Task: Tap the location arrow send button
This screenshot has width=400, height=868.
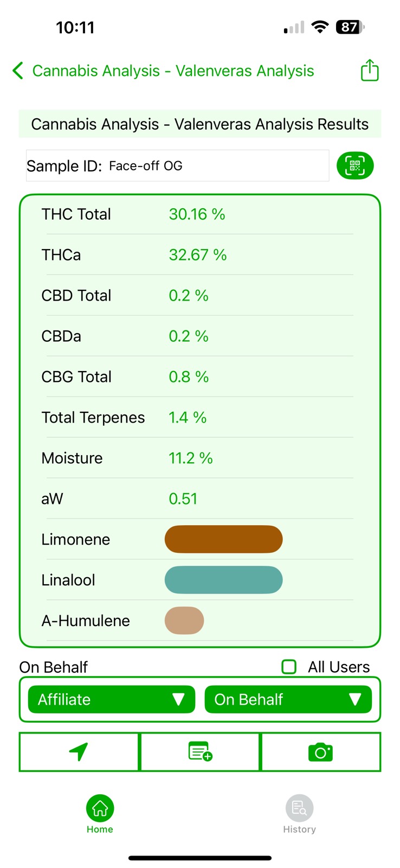Action: point(79,752)
